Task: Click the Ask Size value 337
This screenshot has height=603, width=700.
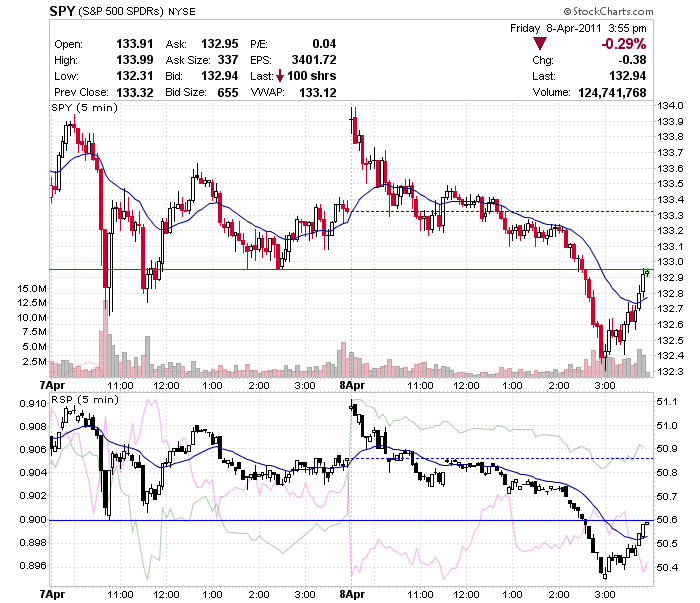Action: [x=228, y=60]
